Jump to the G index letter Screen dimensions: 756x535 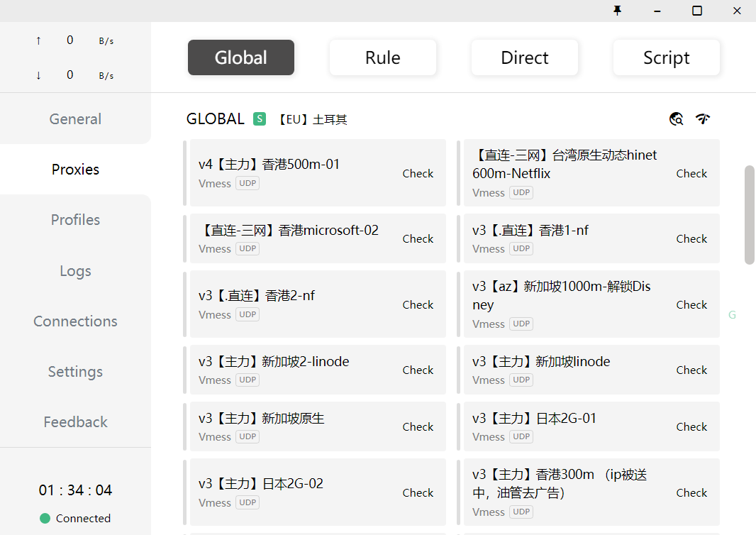pos(732,315)
